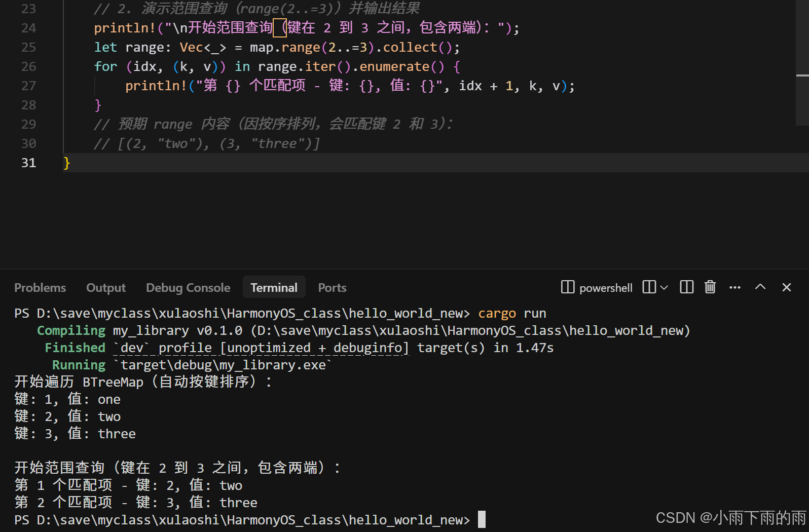Switch to the Ports tab
The height and width of the screenshot is (532, 809).
click(x=332, y=288)
